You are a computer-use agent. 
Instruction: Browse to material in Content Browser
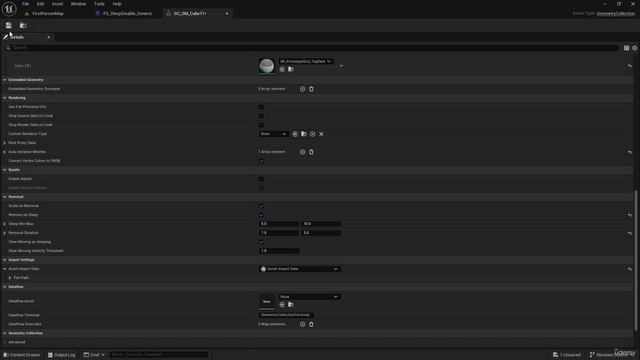point(291,69)
